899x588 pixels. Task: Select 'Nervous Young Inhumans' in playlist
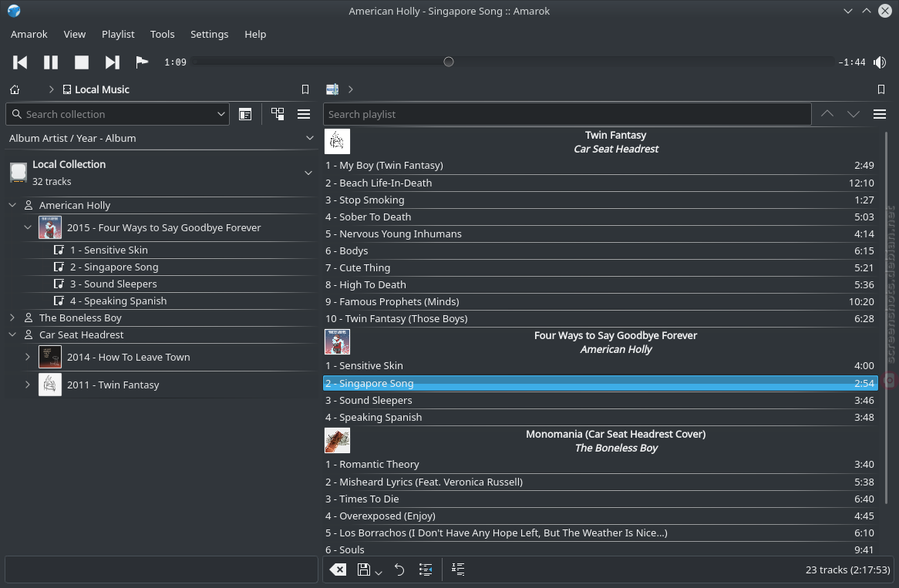[600, 234]
